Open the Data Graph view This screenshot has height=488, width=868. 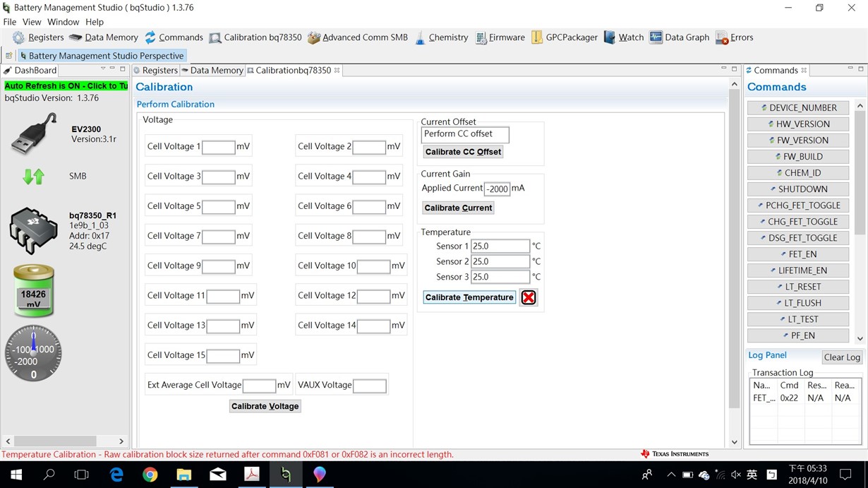[x=680, y=37]
